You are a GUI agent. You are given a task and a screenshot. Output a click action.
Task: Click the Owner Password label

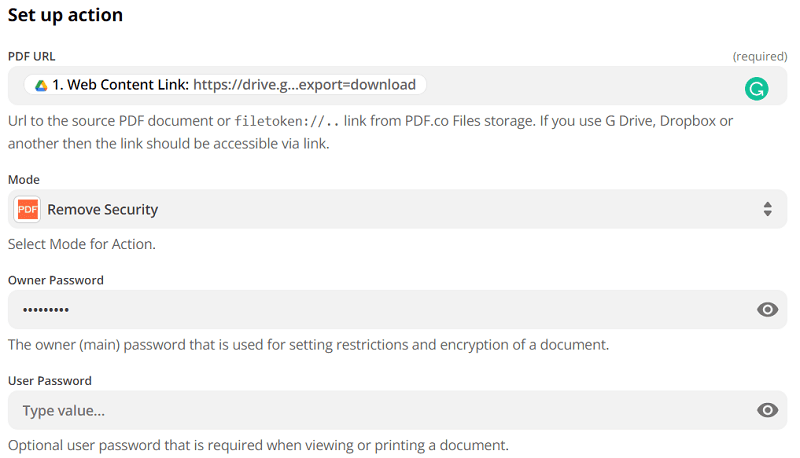pyautogui.click(x=56, y=280)
